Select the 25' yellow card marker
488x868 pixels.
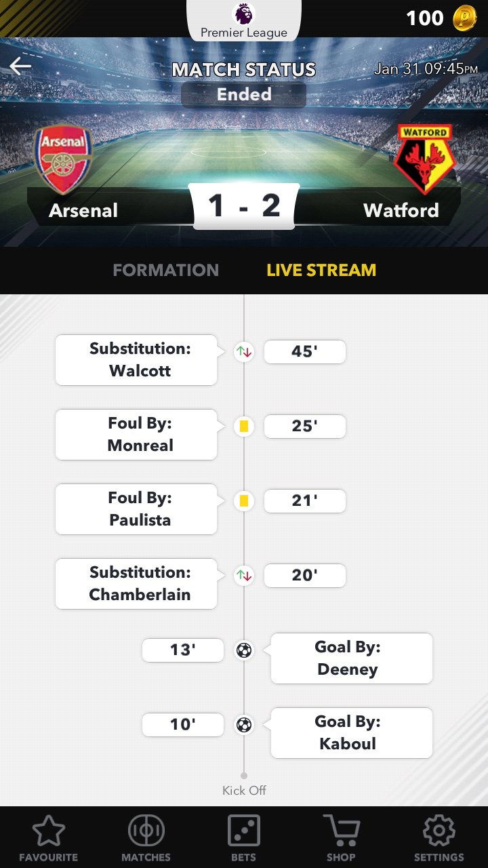pyautogui.click(x=244, y=427)
